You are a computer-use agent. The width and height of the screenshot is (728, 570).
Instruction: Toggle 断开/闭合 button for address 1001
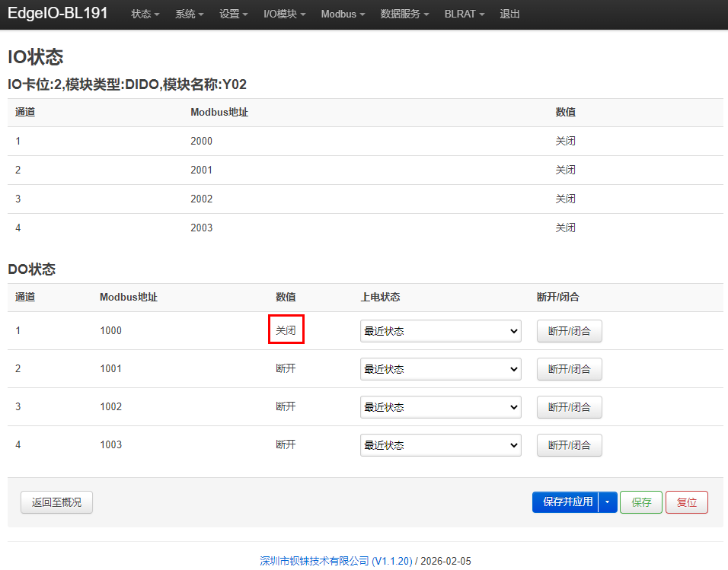pyautogui.click(x=569, y=369)
